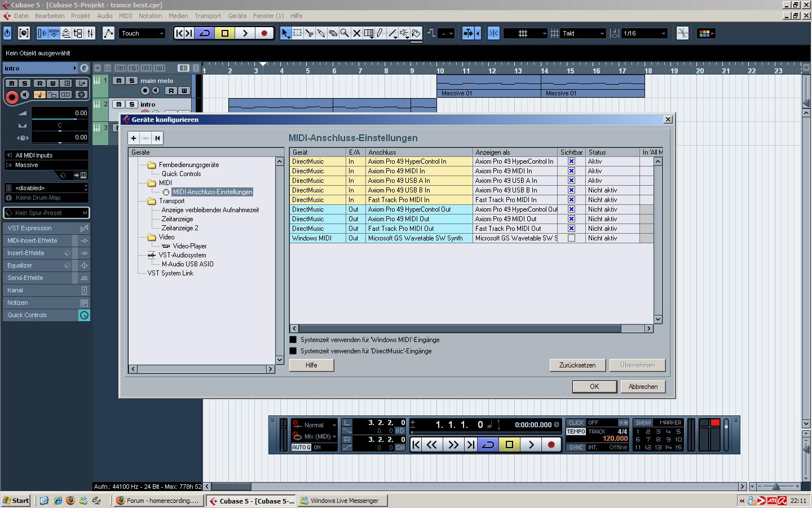The height and width of the screenshot is (508, 812).
Task: Open the 1/16 quantize dropdown
Action: pos(645,33)
